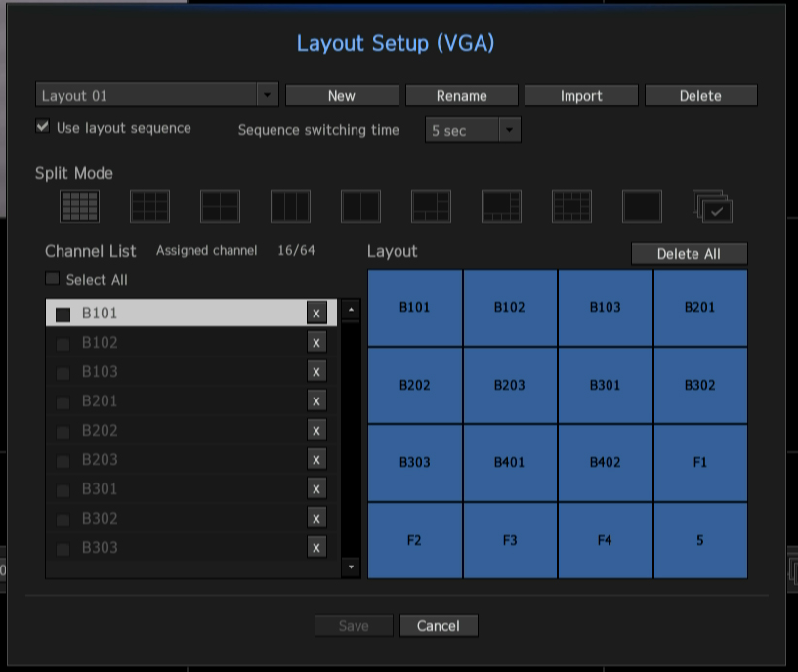The width and height of the screenshot is (798, 672).
Task: Check the B303 checkbox in Channel List
Action: click(x=63, y=550)
